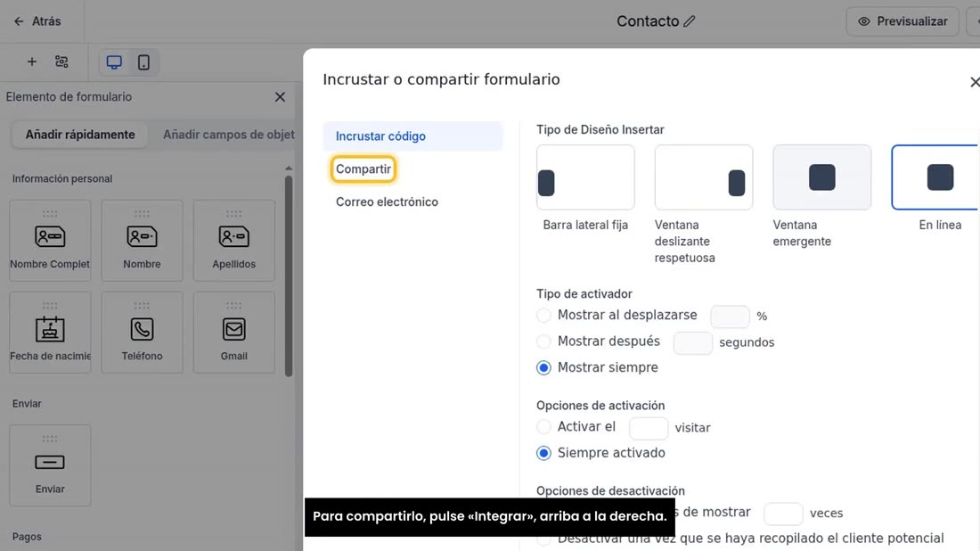Select Mostrar siempre radio option
Image resolution: width=980 pixels, height=551 pixels.
pos(543,367)
